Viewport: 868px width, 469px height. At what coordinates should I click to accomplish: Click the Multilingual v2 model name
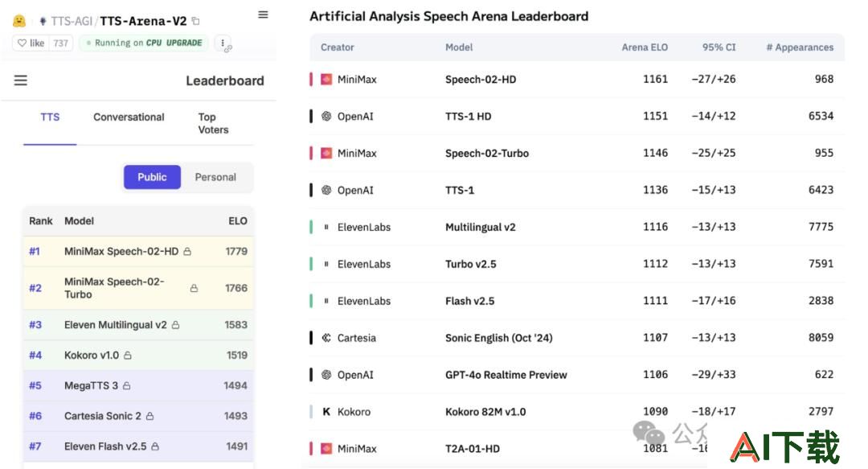click(481, 227)
